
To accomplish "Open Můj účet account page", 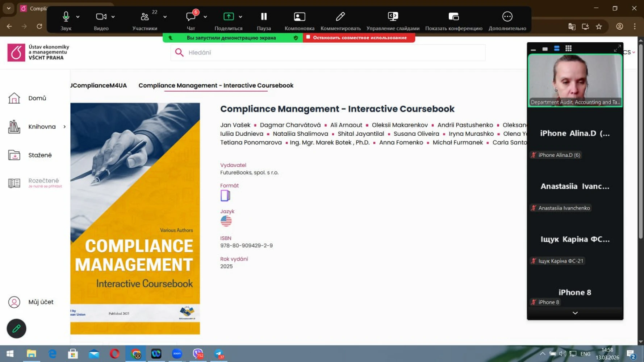I will click(41, 302).
